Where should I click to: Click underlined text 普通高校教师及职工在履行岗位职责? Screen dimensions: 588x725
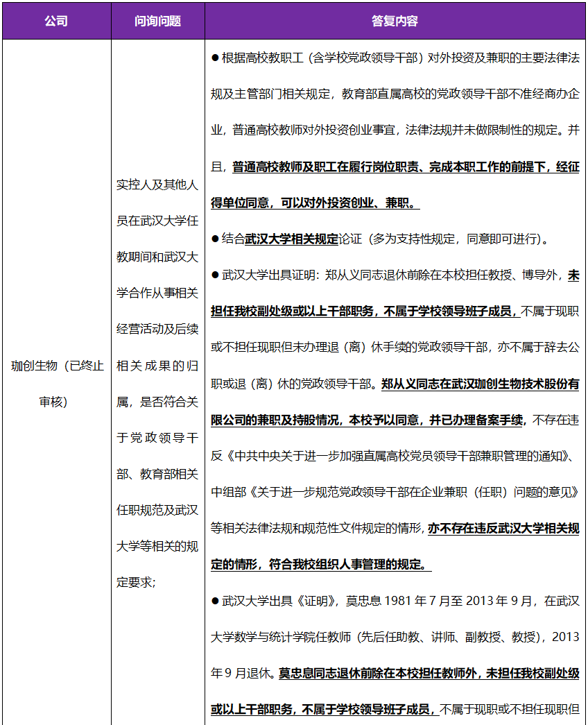click(406, 167)
